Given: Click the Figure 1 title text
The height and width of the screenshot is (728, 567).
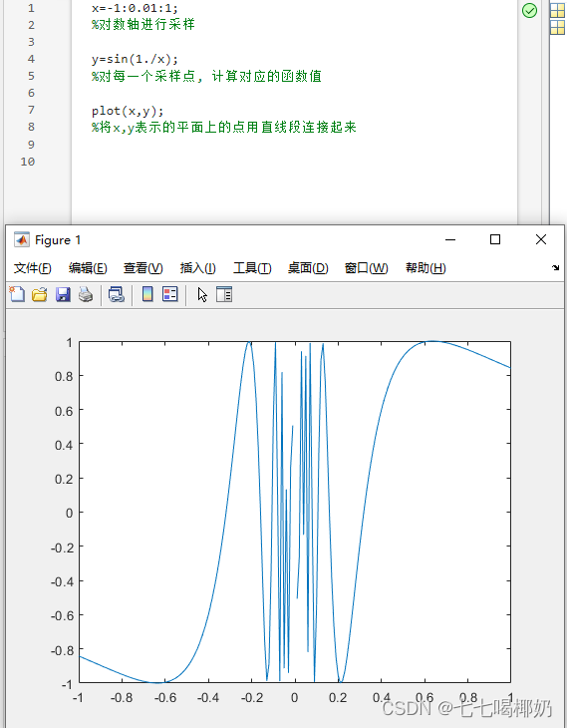Looking at the screenshot, I should (x=58, y=240).
